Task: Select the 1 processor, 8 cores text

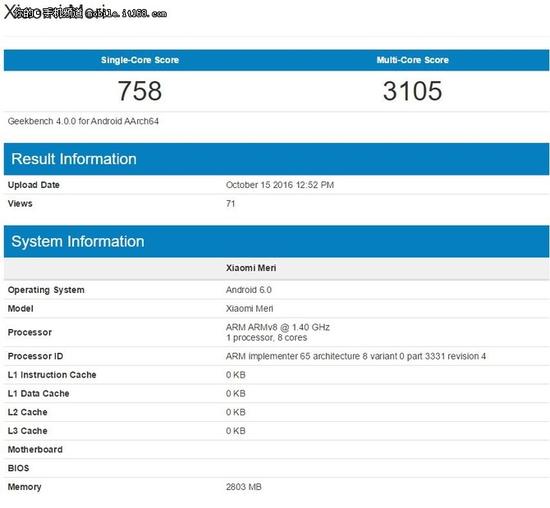Action: 267,337
